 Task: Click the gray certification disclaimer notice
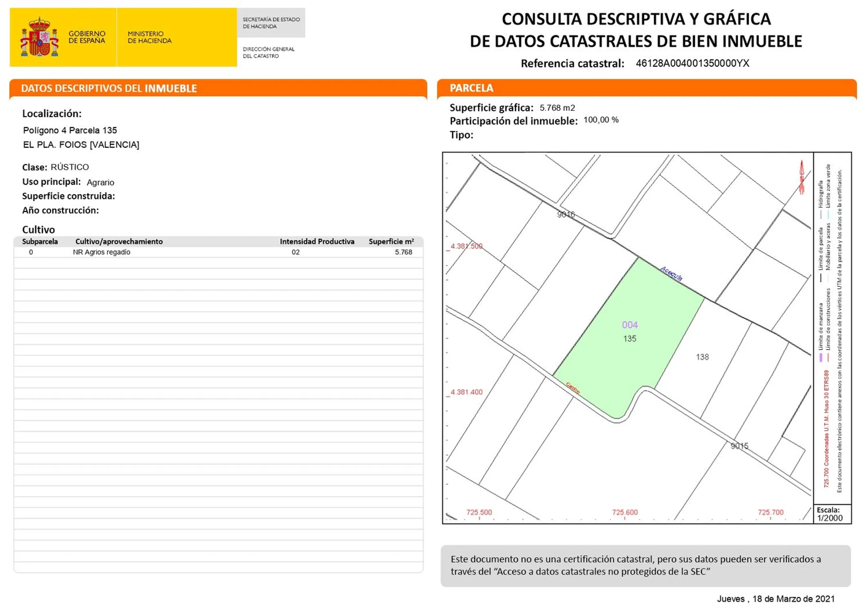pos(645,566)
